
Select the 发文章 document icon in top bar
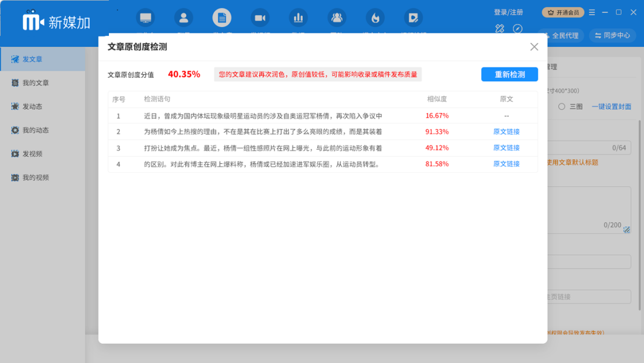(x=222, y=18)
